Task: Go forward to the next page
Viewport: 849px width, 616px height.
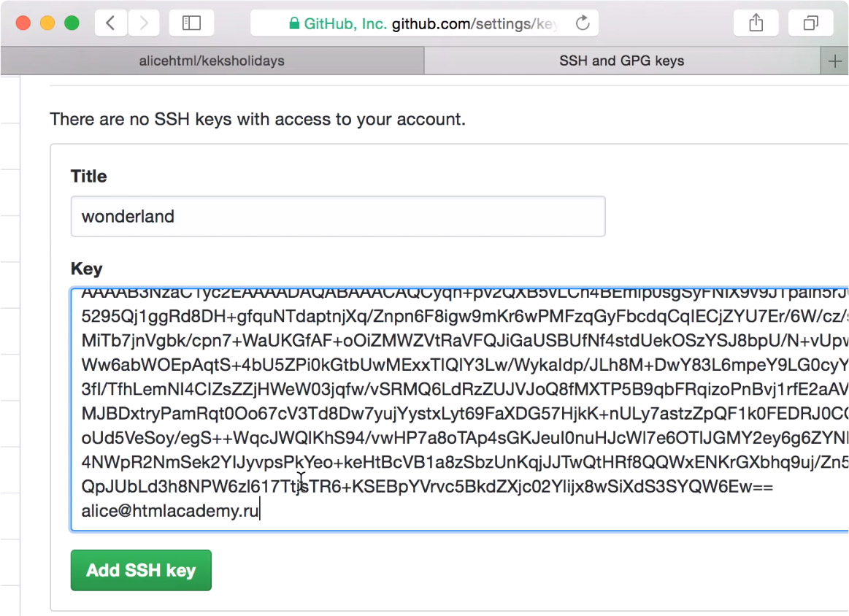Action: click(x=144, y=23)
